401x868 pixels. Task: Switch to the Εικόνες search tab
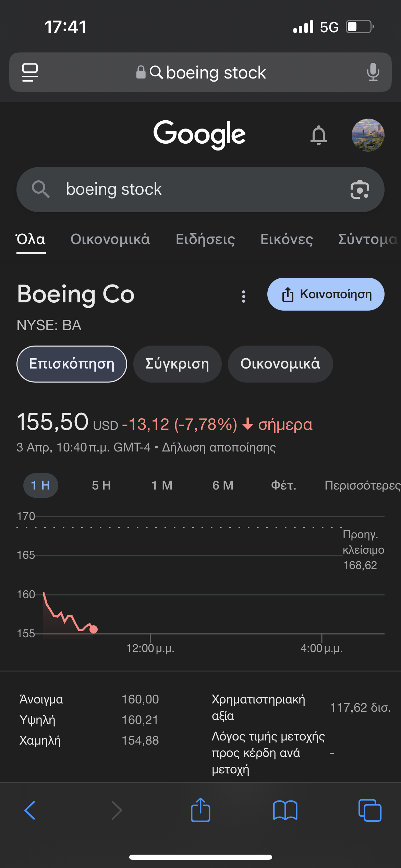[287, 239]
